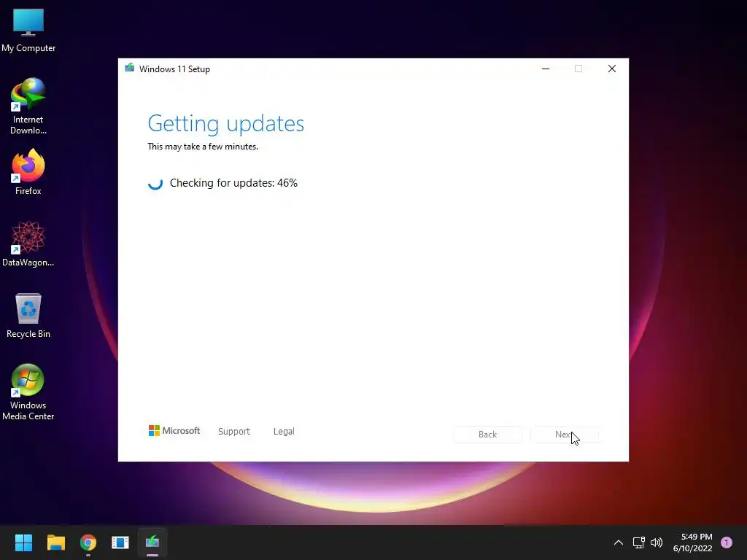Click 'Checking for updates: 46%' text
Screen dimensions: 747x560
click(x=233, y=183)
